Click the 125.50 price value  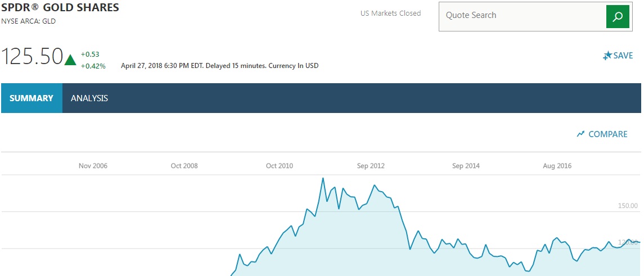click(x=32, y=57)
